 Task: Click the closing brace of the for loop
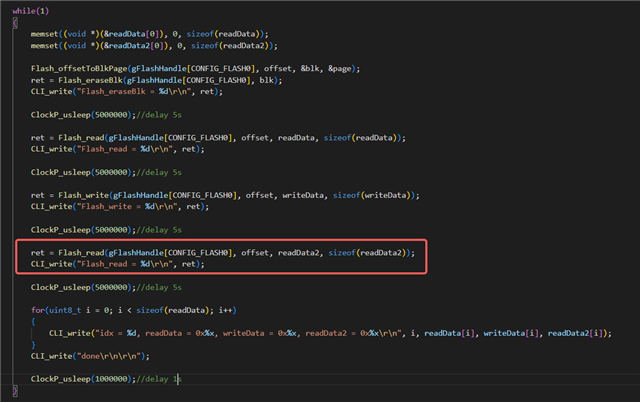(x=33, y=344)
